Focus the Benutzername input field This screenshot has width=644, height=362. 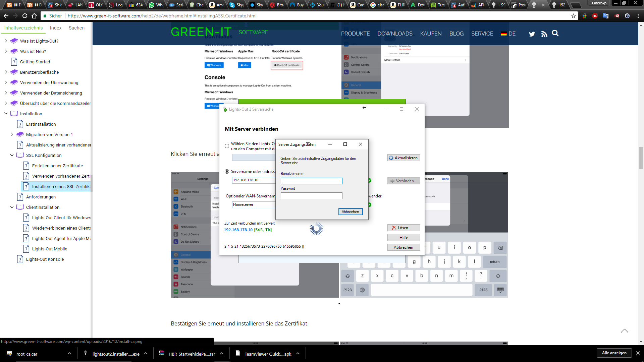[x=311, y=181]
